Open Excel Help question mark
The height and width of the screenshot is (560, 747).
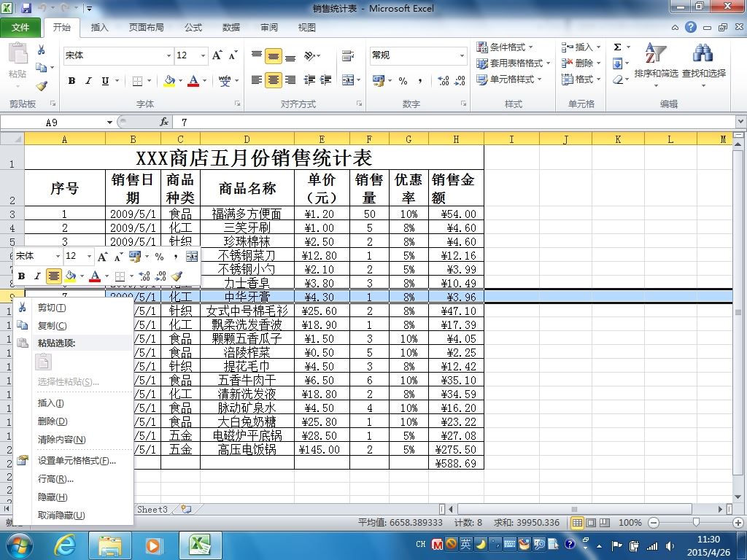(x=691, y=27)
